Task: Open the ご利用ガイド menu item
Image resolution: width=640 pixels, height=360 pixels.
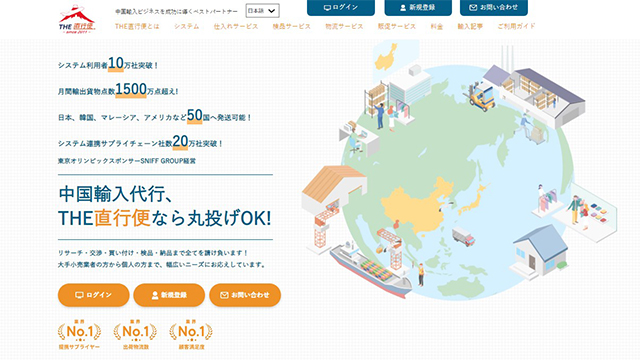Action: [516, 26]
